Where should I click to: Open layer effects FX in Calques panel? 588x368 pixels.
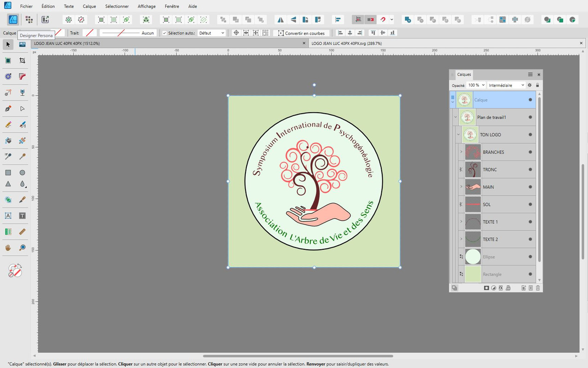pos(501,288)
